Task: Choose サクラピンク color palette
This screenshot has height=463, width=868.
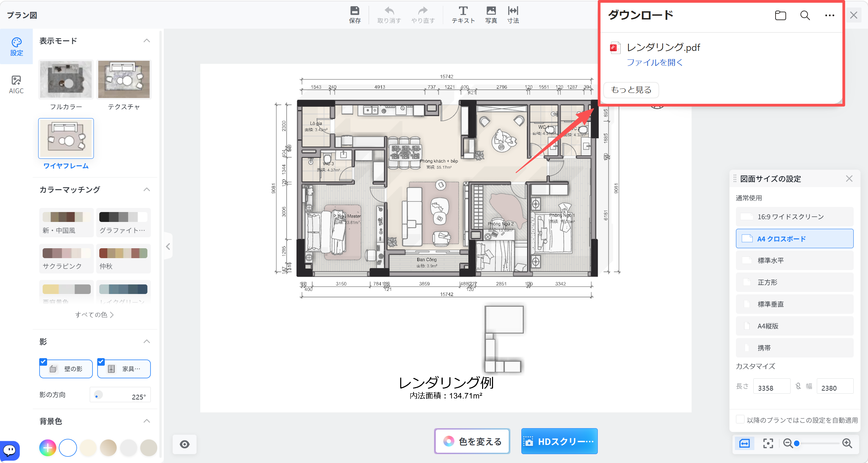Action: [66, 258]
